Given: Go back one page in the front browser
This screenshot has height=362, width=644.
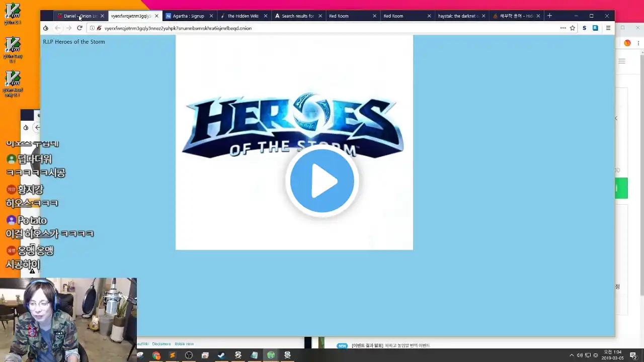Looking at the screenshot, I should pos(57,28).
